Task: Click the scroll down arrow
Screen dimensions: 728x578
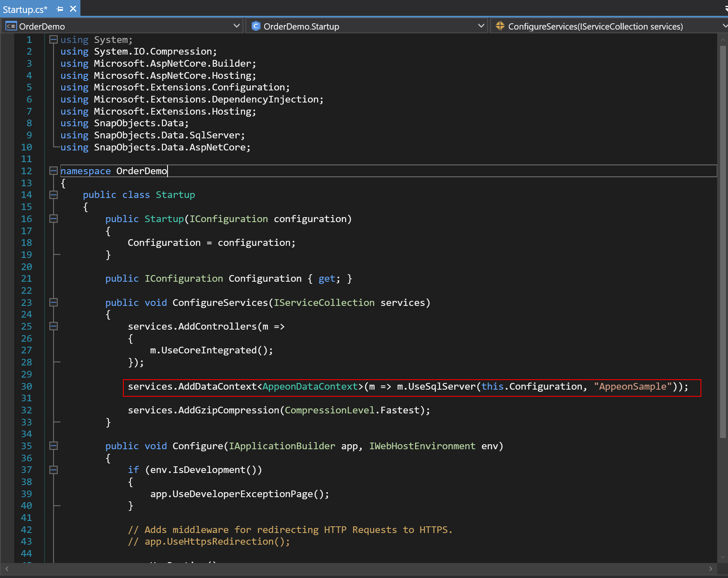Action: pyautogui.click(x=723, y=557)
